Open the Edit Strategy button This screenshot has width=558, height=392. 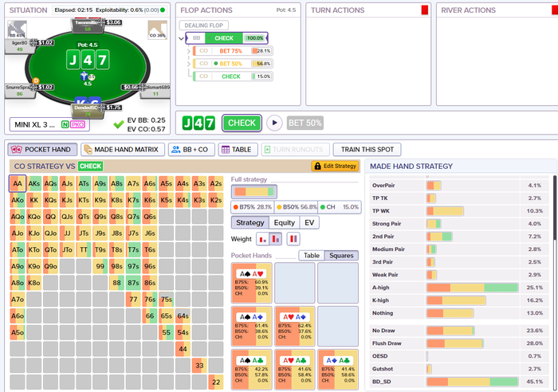tap(335, 166)
